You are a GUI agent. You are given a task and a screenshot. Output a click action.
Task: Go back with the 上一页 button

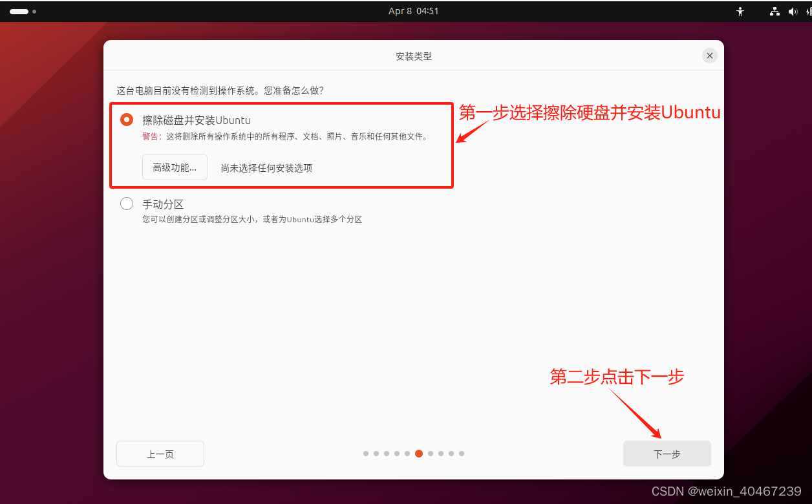point(160,454)
